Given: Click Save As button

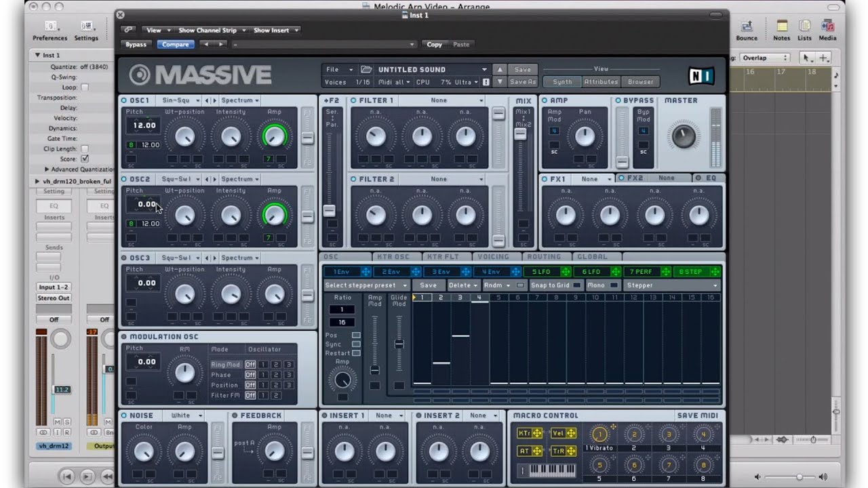Looking at the screenshot, I should (523, 82).
